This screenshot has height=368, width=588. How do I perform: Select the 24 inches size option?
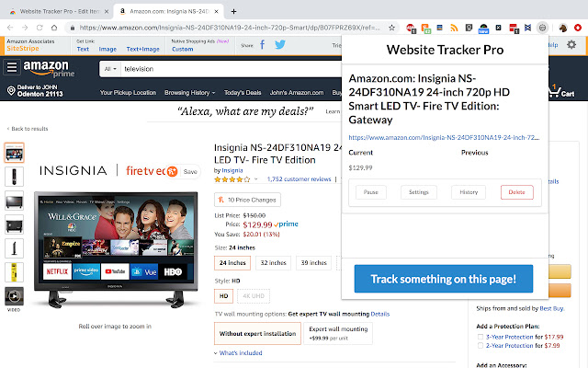click(x=232, y=263)
